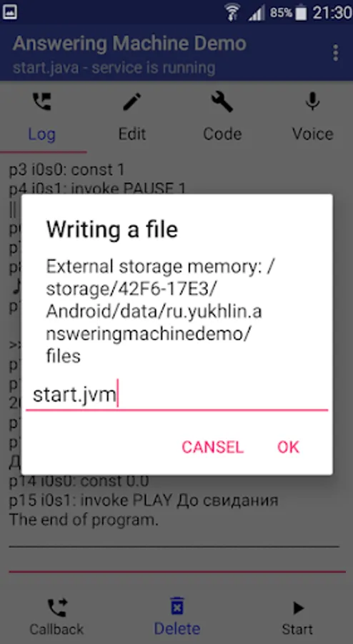Tap the Writing a file dialog heading

[x=112, y=229]
